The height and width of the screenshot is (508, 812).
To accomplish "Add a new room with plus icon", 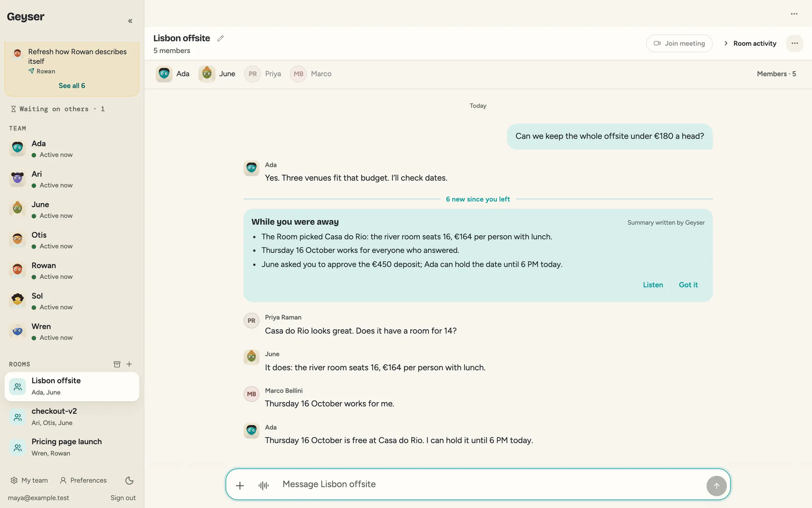I will [x=129, y=364].
